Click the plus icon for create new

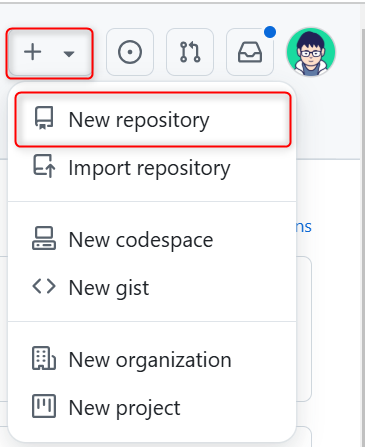[33, 52]
